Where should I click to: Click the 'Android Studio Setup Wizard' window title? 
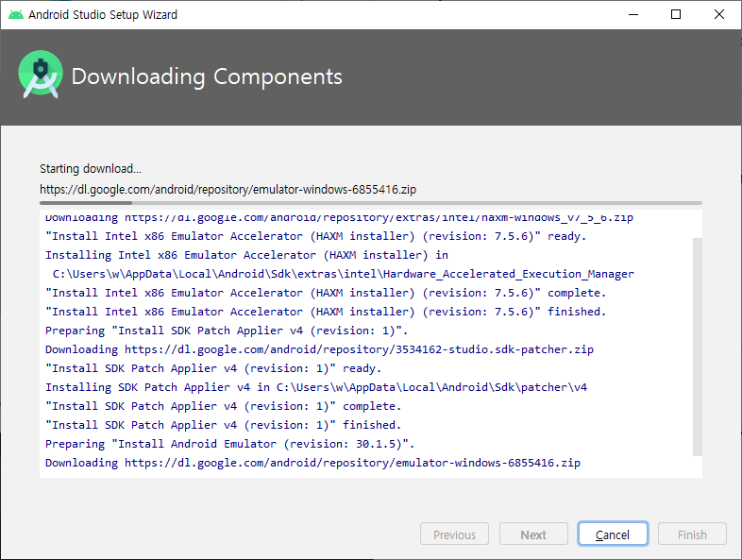103,15
